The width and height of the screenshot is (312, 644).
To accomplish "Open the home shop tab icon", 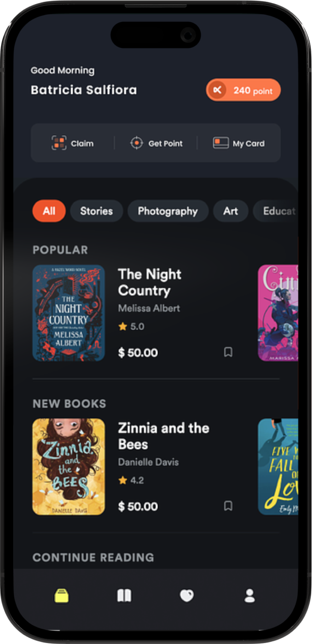I will coord(62,596).
